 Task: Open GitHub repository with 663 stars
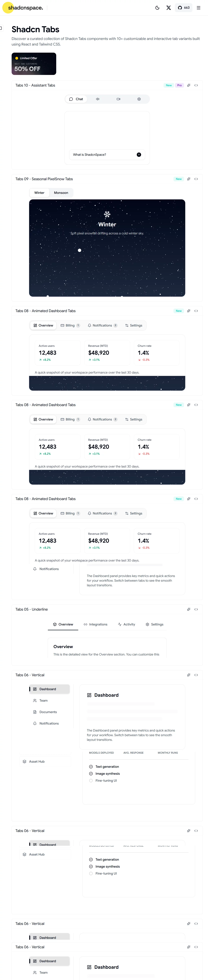184,8
